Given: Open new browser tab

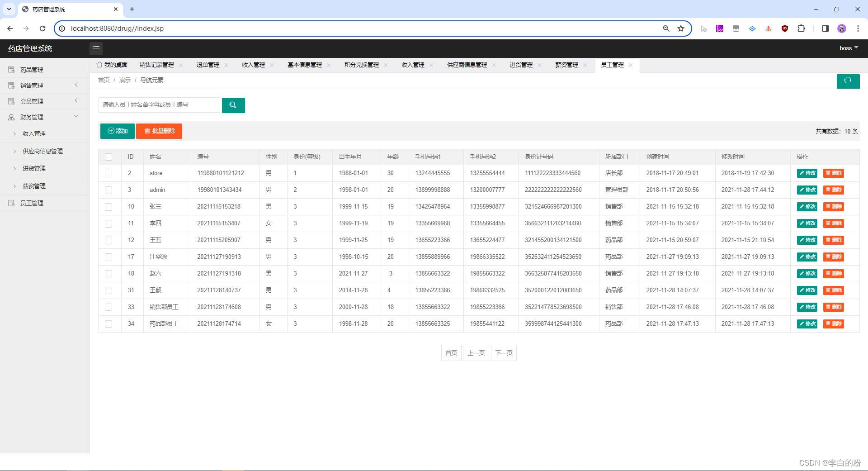Looking at the screenshot, I should point(132,9).
